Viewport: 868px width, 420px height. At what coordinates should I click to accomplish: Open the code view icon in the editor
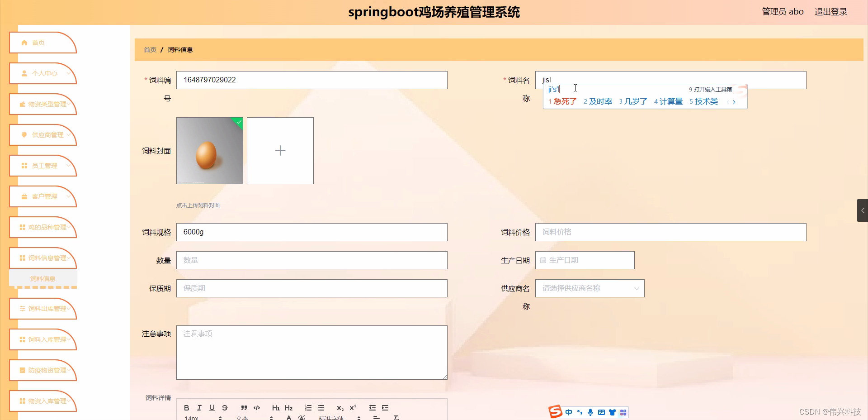click(256, 408)
